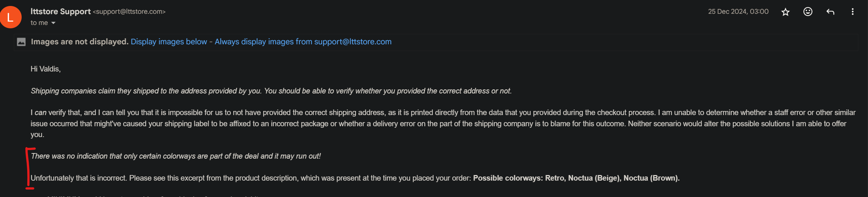This screenshot has height=197, width=868.
Task: Reply using the arrow icon
Action: click(x=830, y=12)
